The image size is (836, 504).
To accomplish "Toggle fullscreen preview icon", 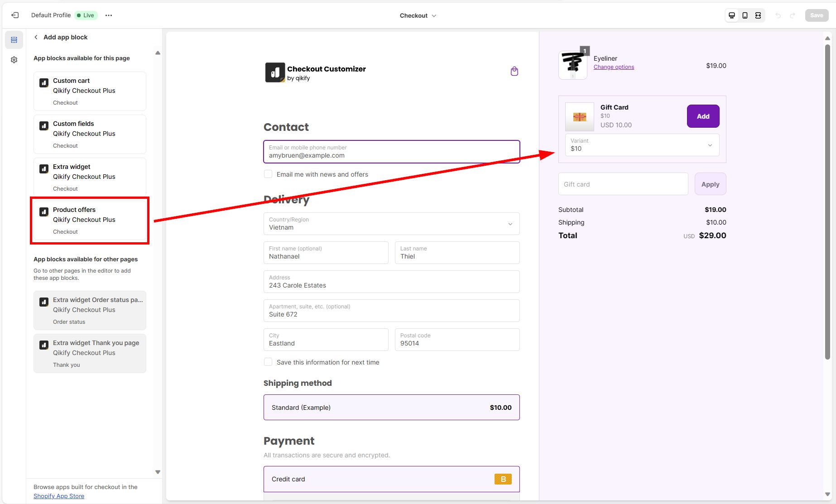I will coord(758,15).
